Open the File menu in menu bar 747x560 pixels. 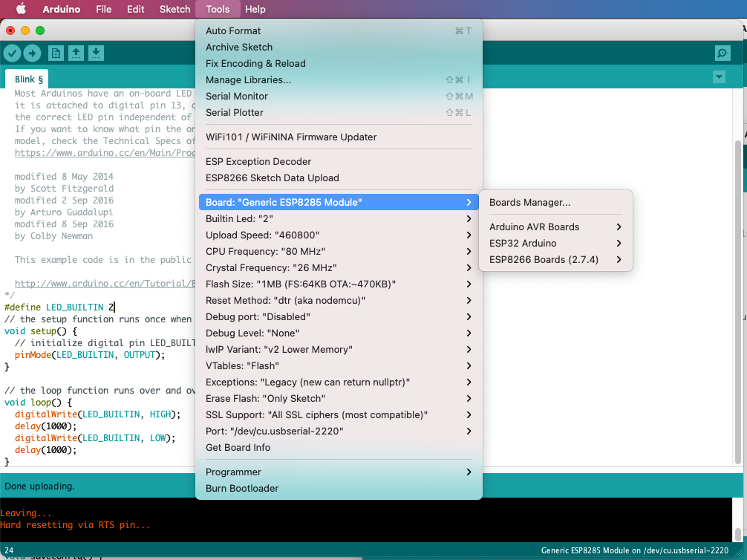coord(103,9)
